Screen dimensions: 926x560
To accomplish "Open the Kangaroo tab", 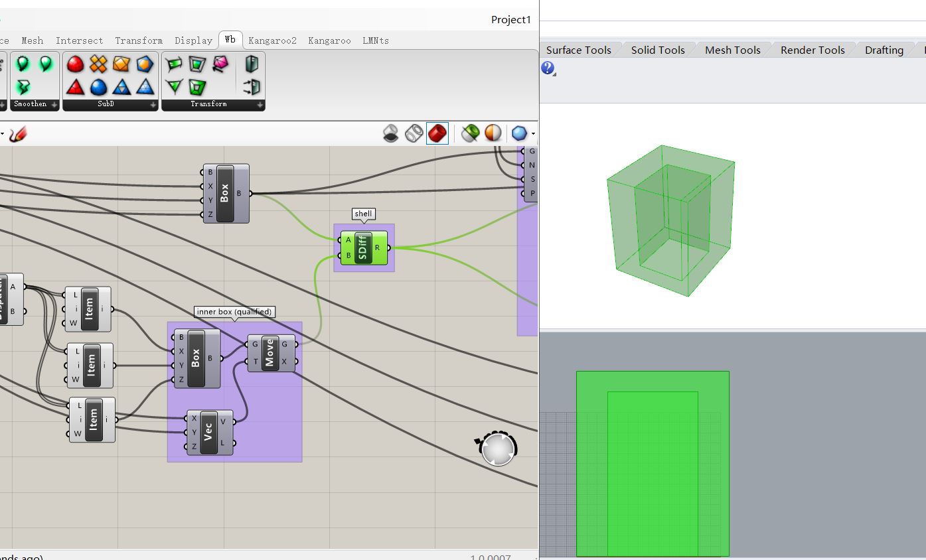I will coord(329,40).
